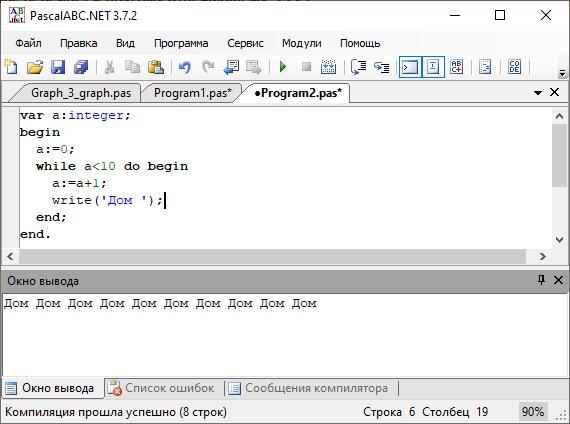Screen dimensions: 570x424
Task: Click the horizontal scrollbar right arrow
Action: pos(543,256)
